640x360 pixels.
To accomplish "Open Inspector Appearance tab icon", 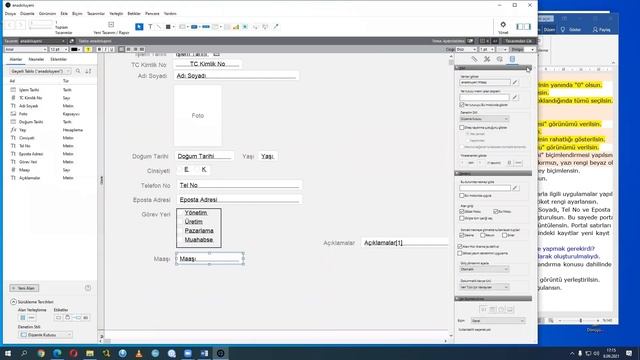I will point(500,59).
